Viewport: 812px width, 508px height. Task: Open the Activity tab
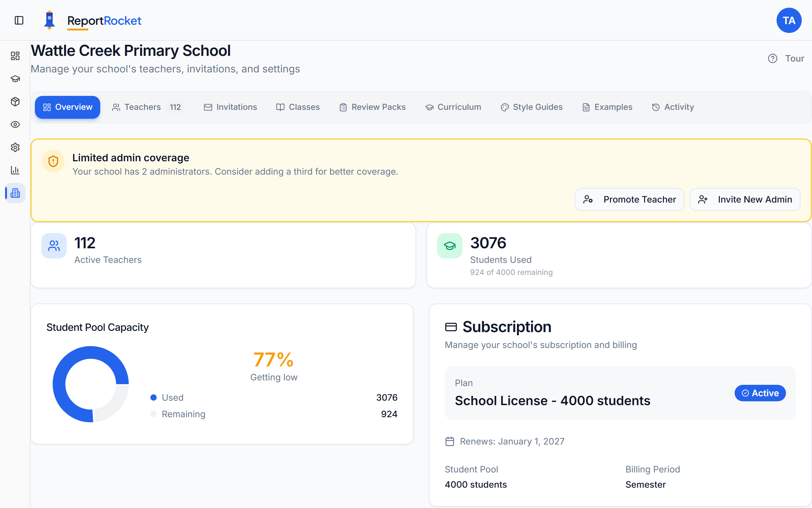(x=673, y=107)
